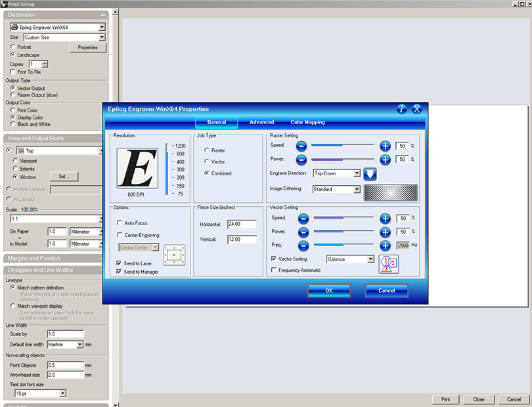Select the Portrait orientation option
The width and height of the screenshot is (532, 407).
coord(13,47)
